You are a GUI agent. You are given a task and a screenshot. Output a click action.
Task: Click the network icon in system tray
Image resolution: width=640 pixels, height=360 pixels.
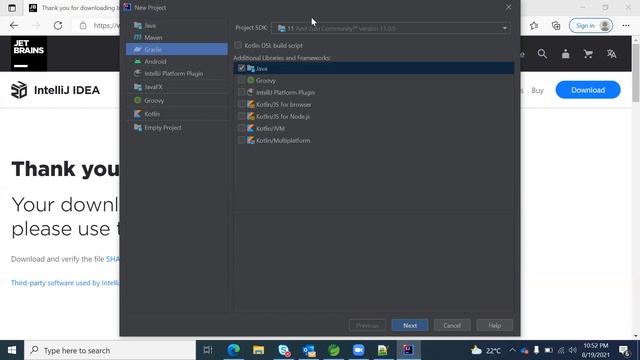[561, 350]
